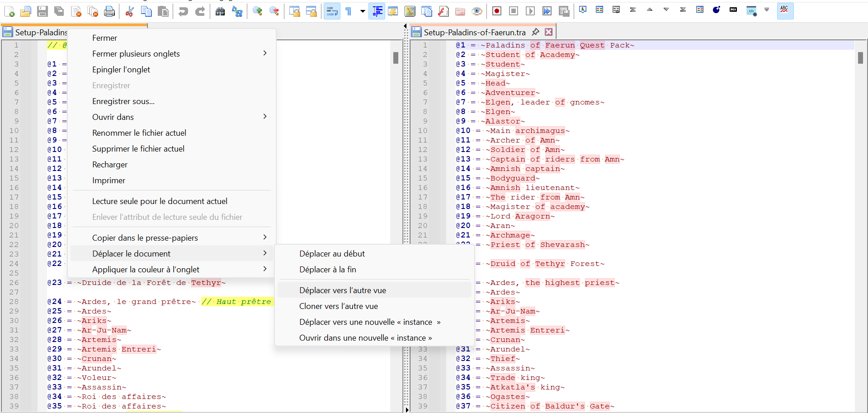Click the right editor's vertical scrollbar thumb
The height and width of the screenshot is (413, 868).
pyautogui.click(x=860, y=58)
